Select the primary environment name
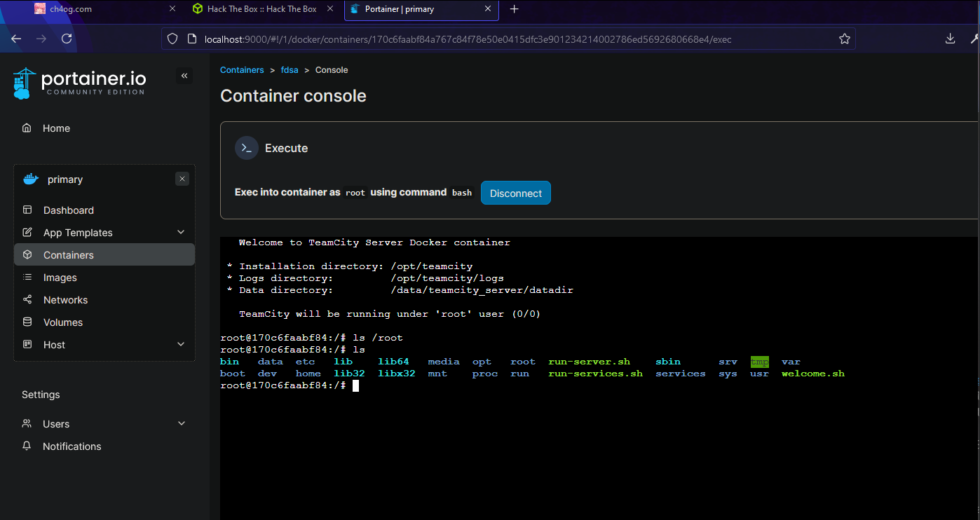The height and width of the screenshot is (520, 980). [65, 179]
